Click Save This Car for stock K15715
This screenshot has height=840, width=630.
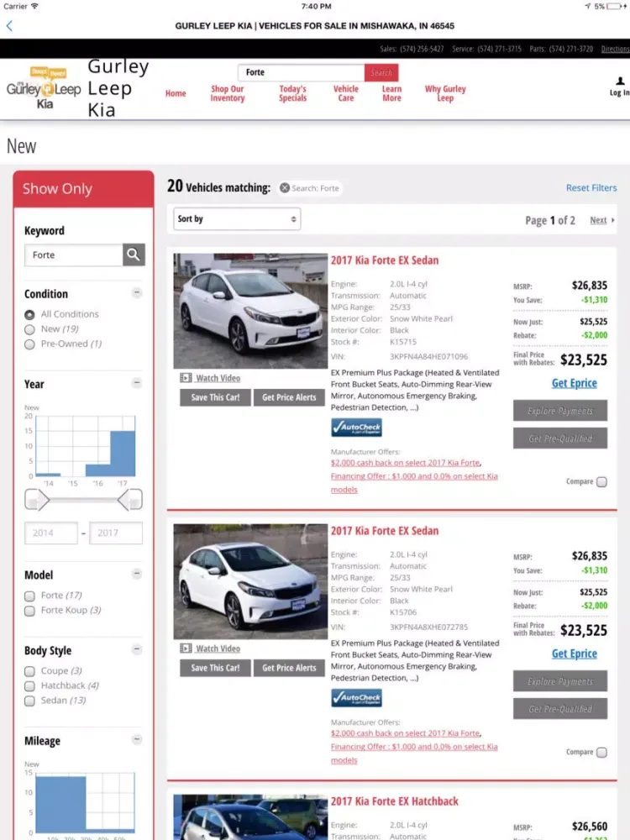coord(215,397)
